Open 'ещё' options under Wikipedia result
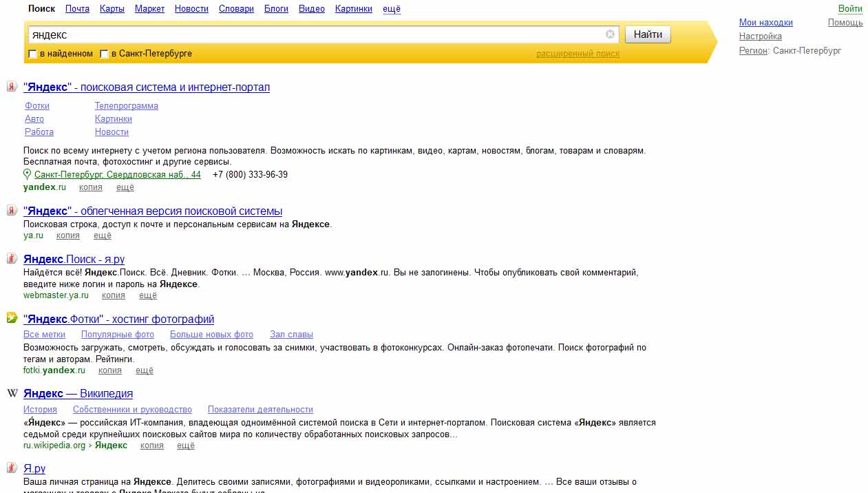The image size is (868, 493). pos(186,445)
